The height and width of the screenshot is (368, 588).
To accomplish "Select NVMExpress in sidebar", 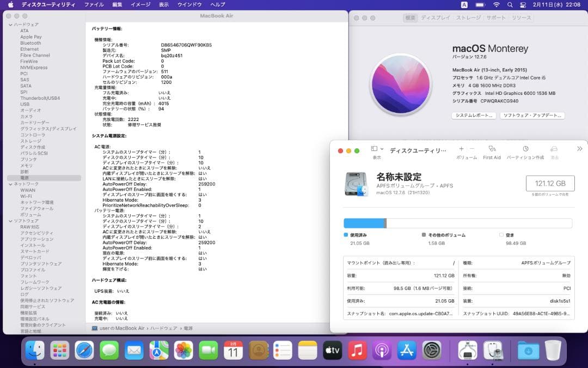I will [34, 68].
